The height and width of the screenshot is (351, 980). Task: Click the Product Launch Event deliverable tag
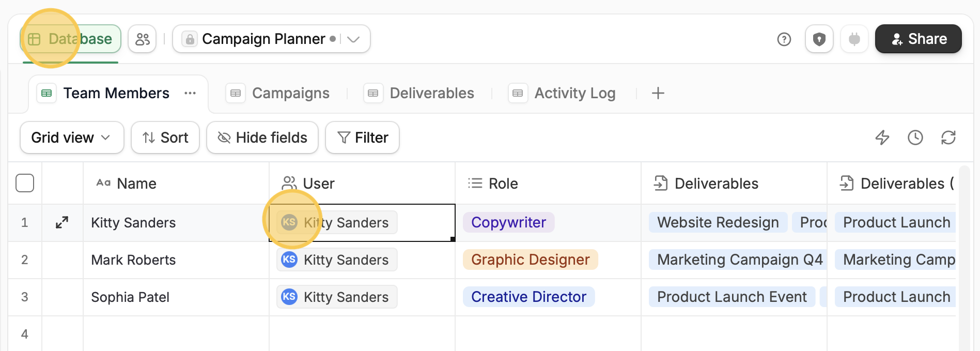point(732,297)
